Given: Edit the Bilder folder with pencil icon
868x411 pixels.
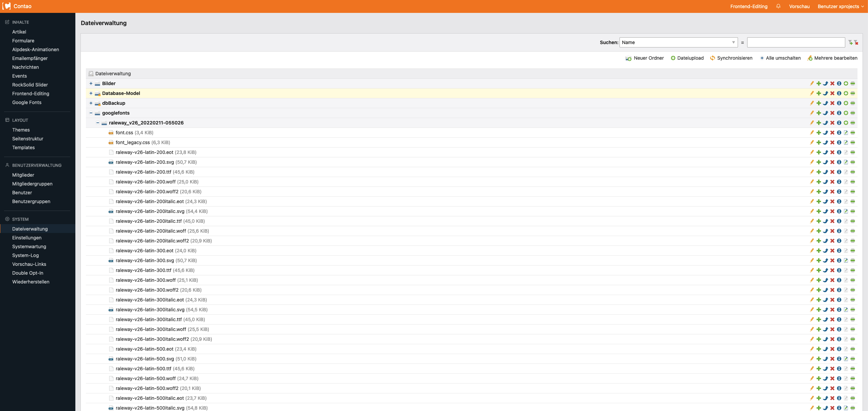Looking at the screenshot, I should point(812,83).
